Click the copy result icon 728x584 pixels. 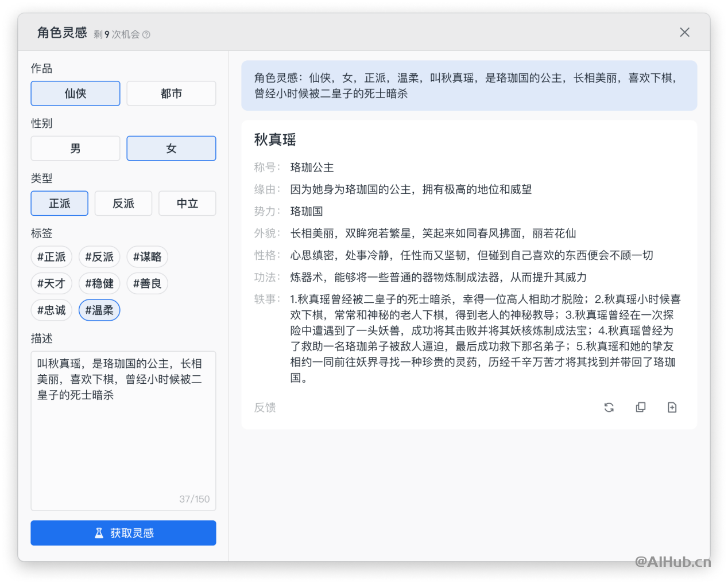coord(641,407)
